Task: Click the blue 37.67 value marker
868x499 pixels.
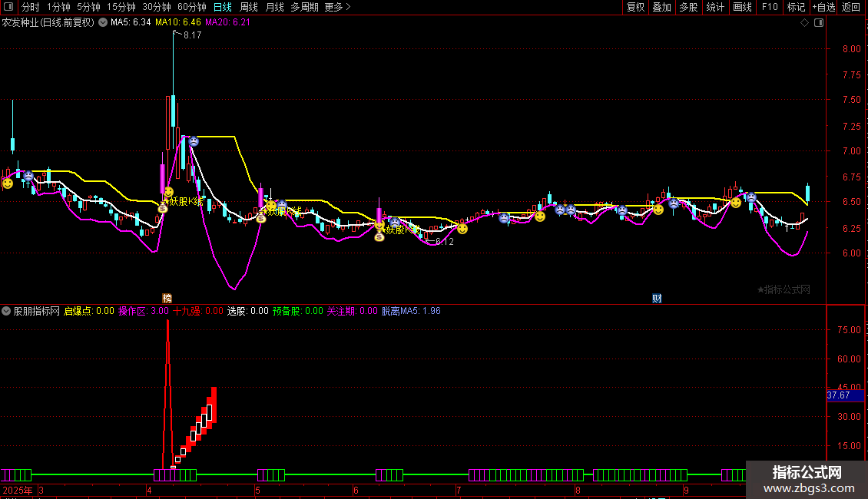Action: point(839,395)
